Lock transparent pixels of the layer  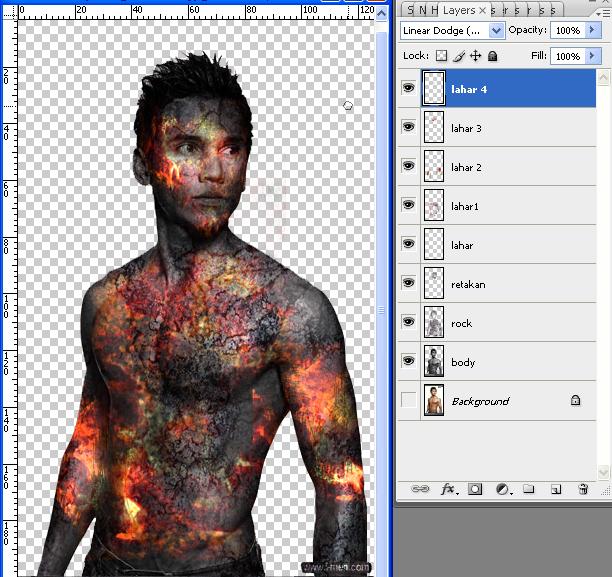point(441,56)
